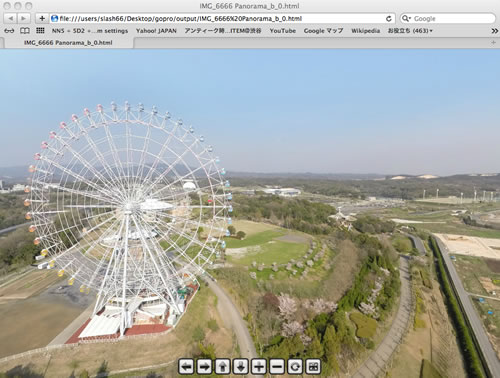Go back with the browser back arrow
Screen dimensions: 500x378
click(x=11, y=18)
